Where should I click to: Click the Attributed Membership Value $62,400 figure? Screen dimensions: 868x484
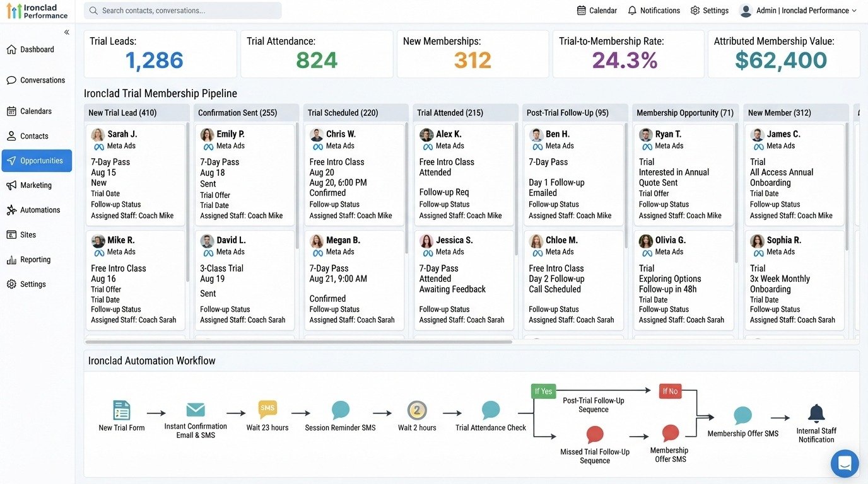781,60
